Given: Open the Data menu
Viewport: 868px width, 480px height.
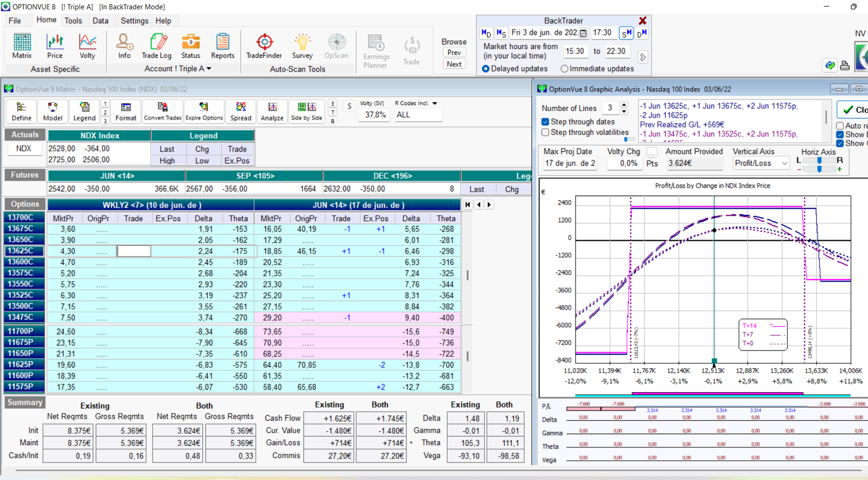Looking at the screenshot, I should point(100,21).
